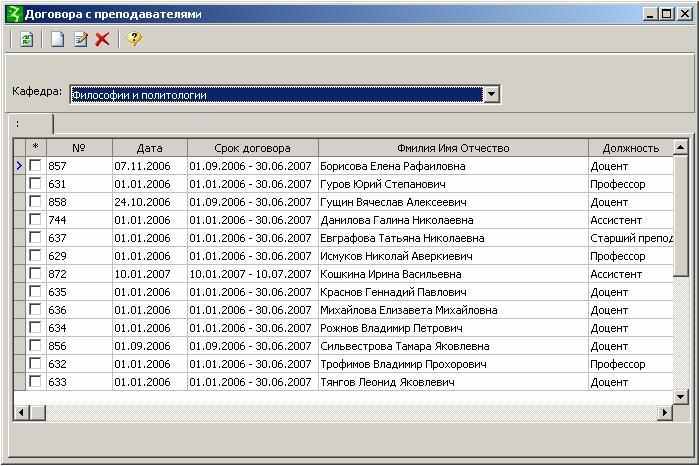The height and width of the screenshot is (466, 699).
Task: Click row indicator arrow beside contract 857
Action: (x=19, y=166)
